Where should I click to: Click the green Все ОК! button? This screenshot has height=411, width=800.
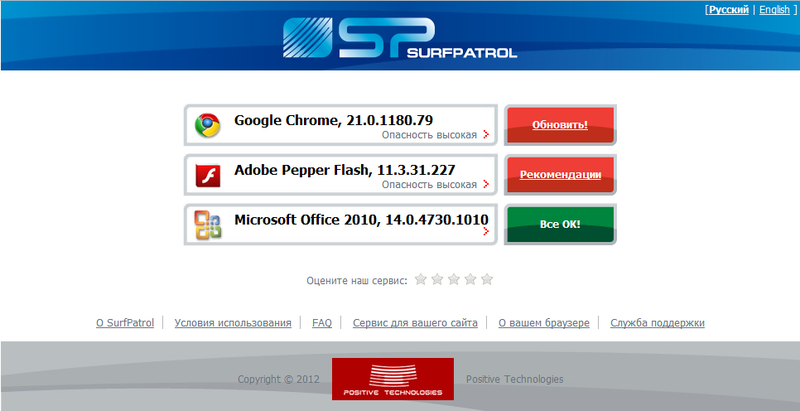pos(560,224)
